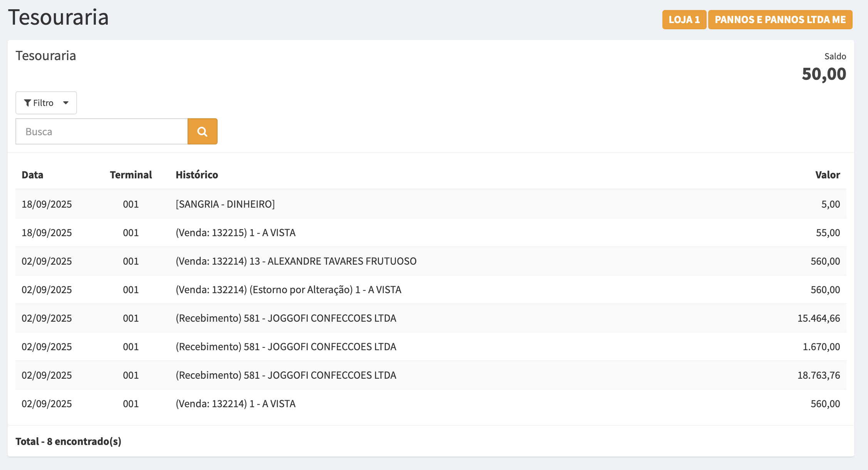Select the Venda 132215 A VISTA row
868x470 pixels.
coord(235,233)
